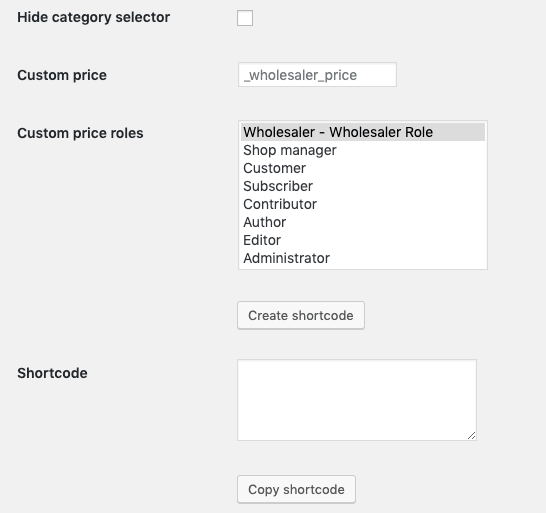Tick the Hide category selector checkbox
Viewport: 546px width, 513px height.
coord(245,18)
